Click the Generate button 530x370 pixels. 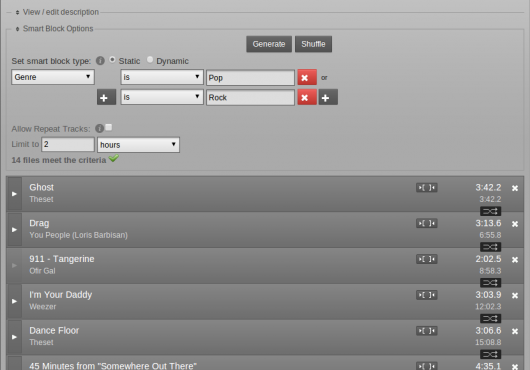(x=269, y=44)
